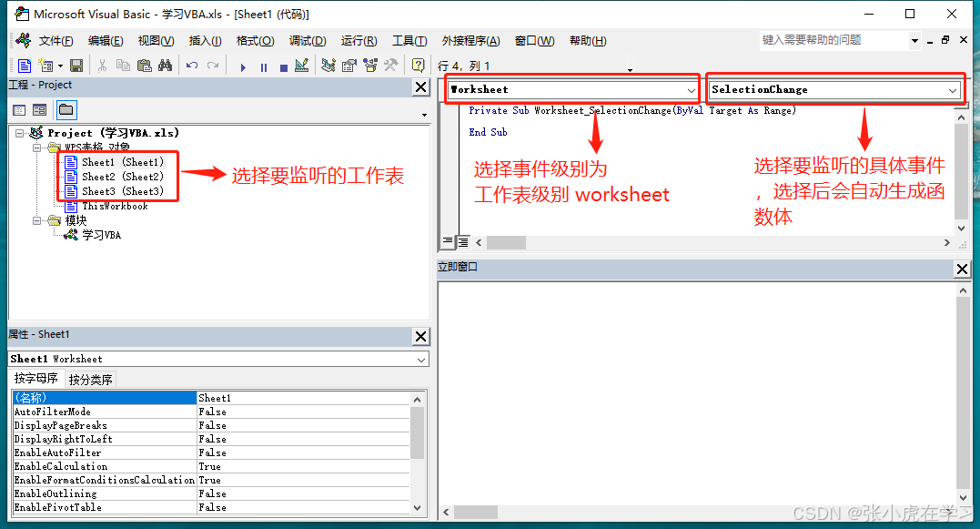Save the project with the floppy disk icon

coord(76,66)
